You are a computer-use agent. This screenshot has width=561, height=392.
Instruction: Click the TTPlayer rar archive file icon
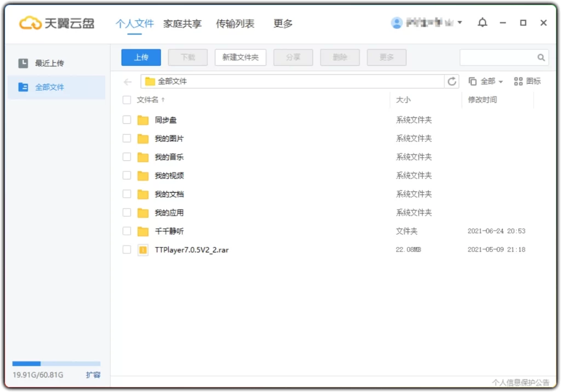coord(143,250)
